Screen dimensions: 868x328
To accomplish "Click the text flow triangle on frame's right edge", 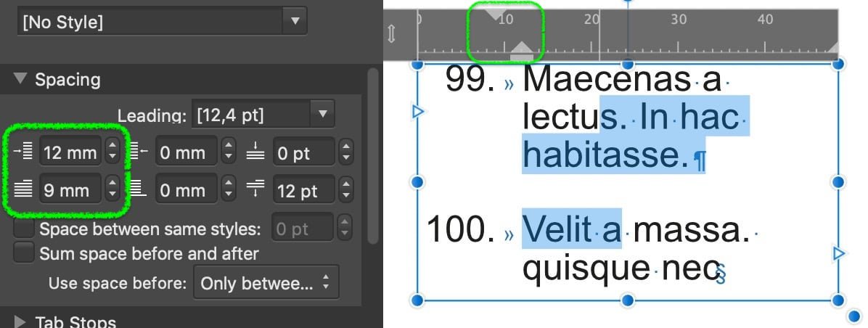I will 839,253.
